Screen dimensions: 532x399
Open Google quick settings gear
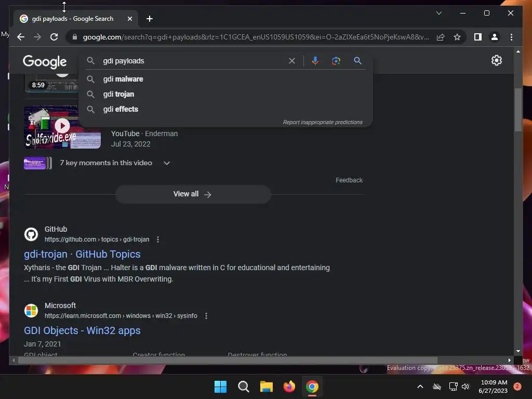(x=496, y=60)
